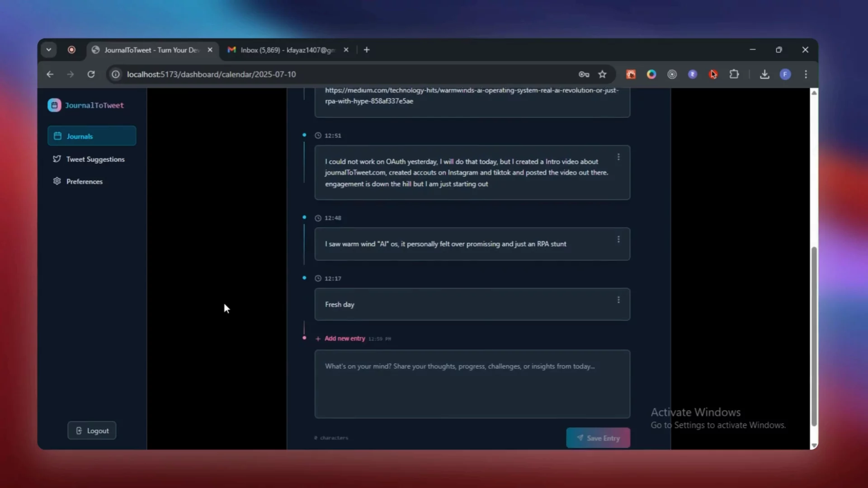Expand the tab search dropdown arrow
The height and width of the screenshot is (488, 868).
tap(48, 50)
